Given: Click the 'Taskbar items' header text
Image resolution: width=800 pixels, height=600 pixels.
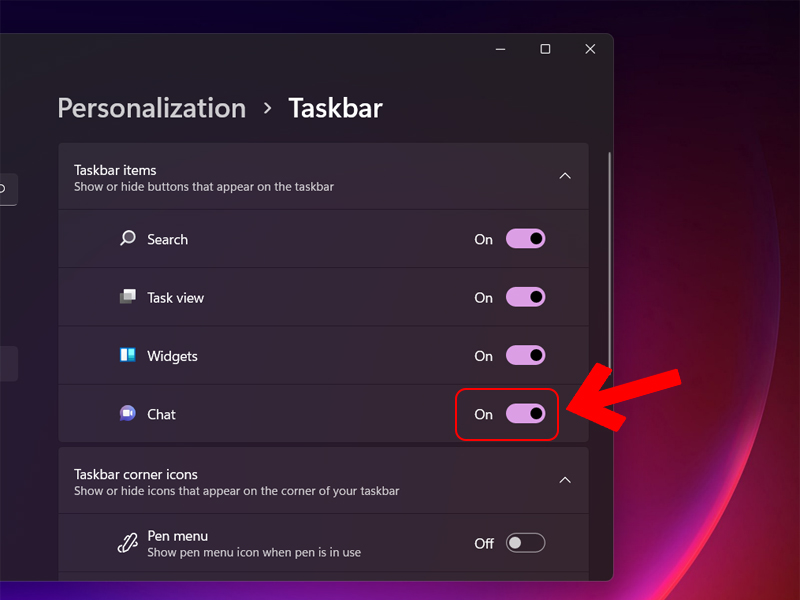Looking at the screenshot, I should [x=115, y=170].
